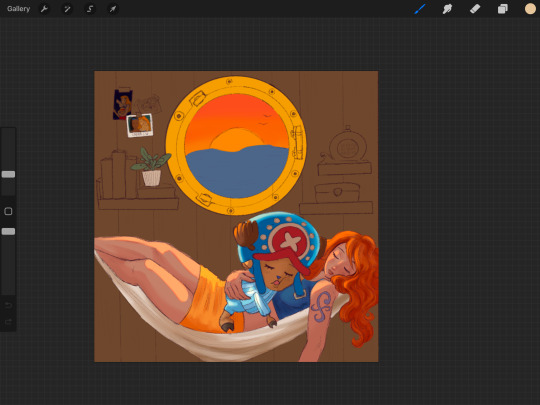Select the Eraser tool
Image resolution: width=540 pixels, height=405 pixels.
(475, 9)
